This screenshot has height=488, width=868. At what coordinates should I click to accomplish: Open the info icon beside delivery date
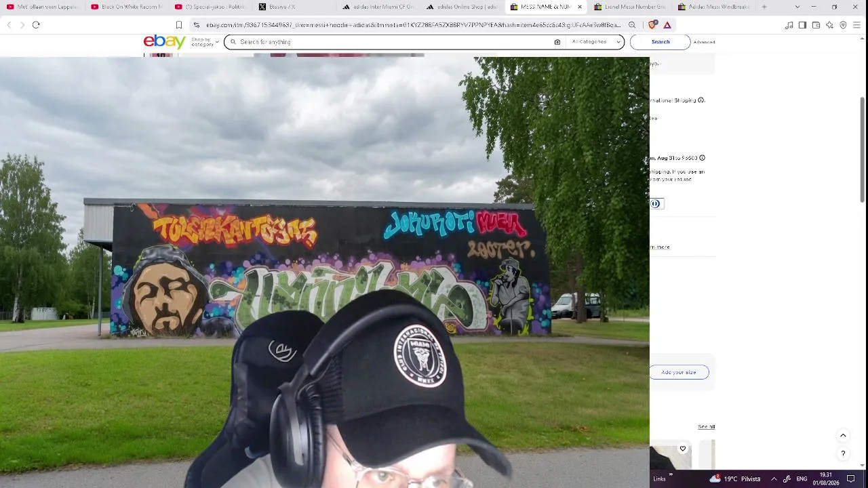click(x=702, y=158)
